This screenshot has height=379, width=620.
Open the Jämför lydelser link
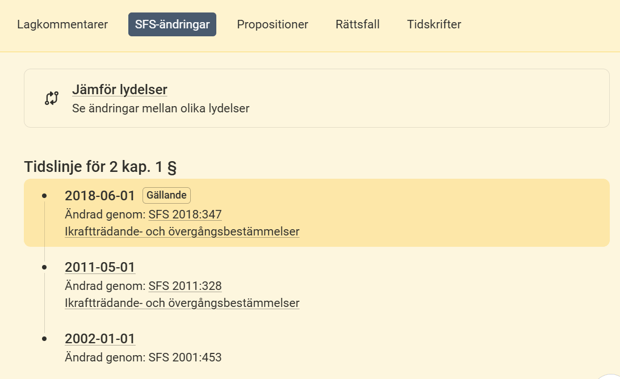click(119, 89)
